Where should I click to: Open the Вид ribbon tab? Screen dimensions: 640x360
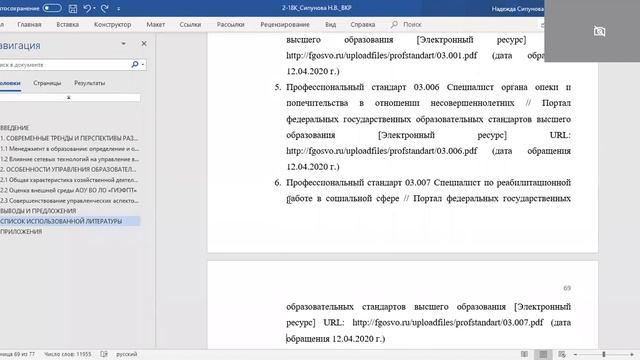coord(330,24)
